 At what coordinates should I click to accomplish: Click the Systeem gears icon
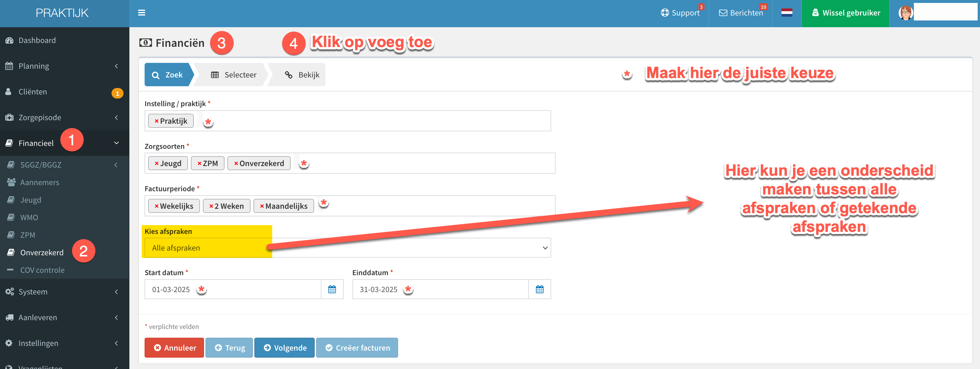click(9, 292)
